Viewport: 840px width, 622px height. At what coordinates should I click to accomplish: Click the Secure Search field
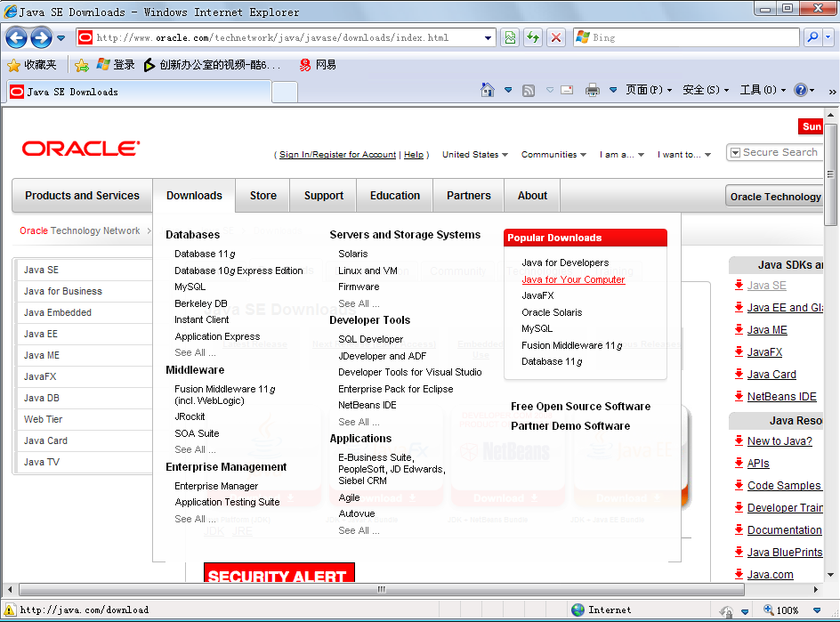tap(779, 152)
